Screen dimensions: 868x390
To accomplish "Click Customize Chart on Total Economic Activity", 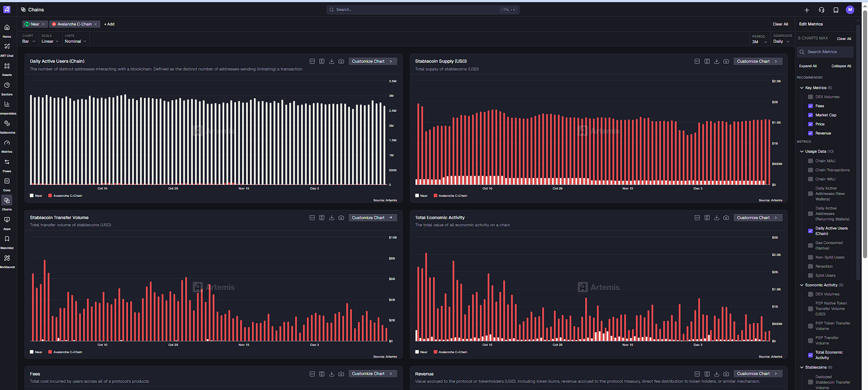I will coord(758,218).
